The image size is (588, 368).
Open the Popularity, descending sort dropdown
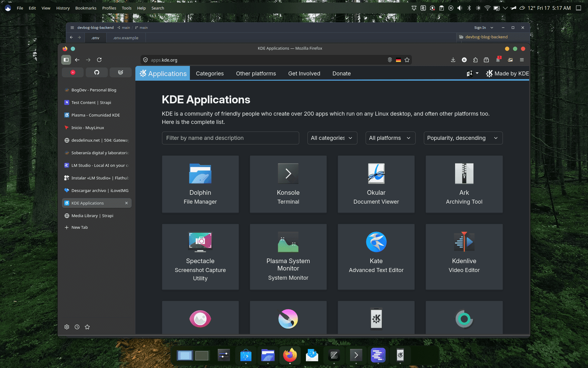click(x=463, y=138)
